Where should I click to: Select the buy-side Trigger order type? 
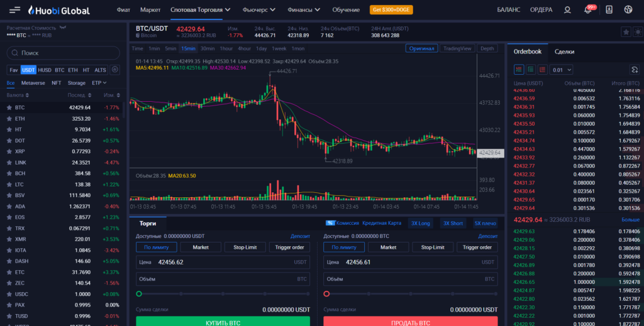pos(289,247)
